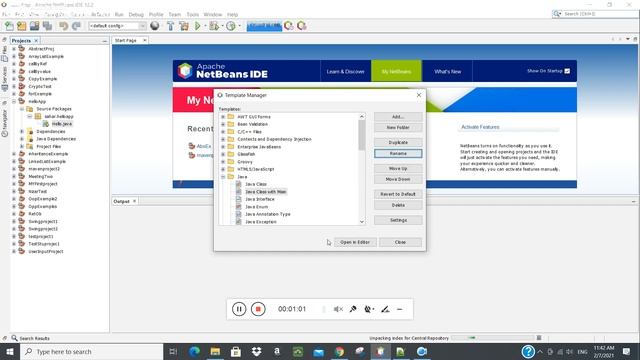Expand the GlassFish template folder
Viewport: 640px width, 360px height.
tap(223, 154)
